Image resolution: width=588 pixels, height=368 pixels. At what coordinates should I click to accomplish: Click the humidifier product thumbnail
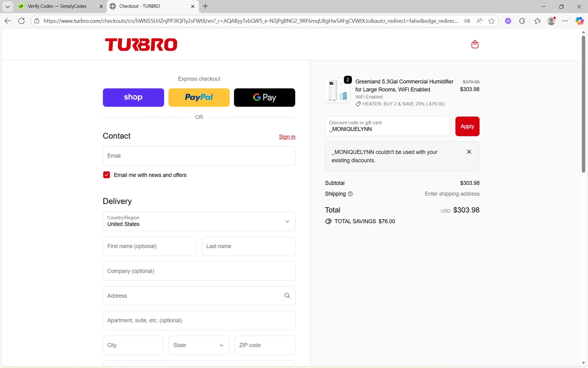tap(337, 90)
